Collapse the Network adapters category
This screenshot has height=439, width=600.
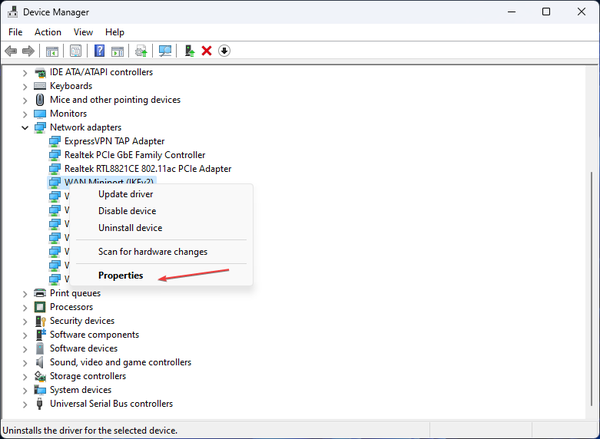coord(25,128)
